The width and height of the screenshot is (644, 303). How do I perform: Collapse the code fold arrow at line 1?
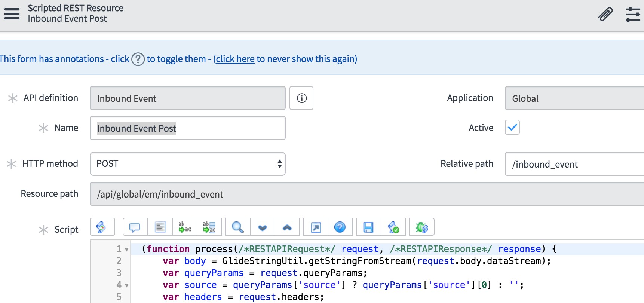127,250
